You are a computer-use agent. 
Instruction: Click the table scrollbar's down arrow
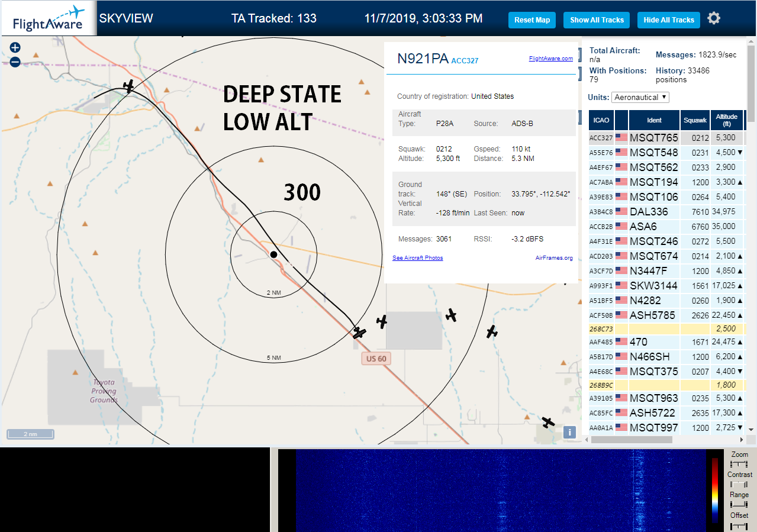pos(751,430)
